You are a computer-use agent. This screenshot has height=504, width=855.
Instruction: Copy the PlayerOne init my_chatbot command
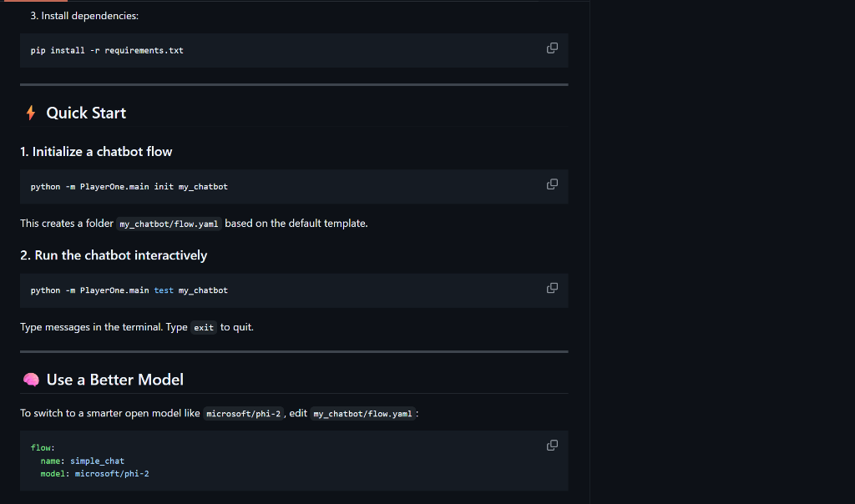point(552,184)
